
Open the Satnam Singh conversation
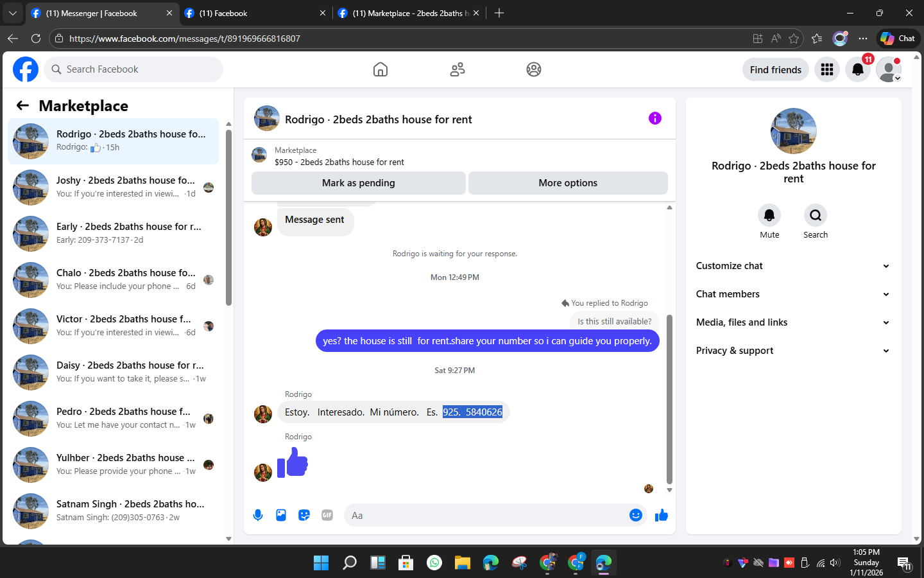click(113, 511)
